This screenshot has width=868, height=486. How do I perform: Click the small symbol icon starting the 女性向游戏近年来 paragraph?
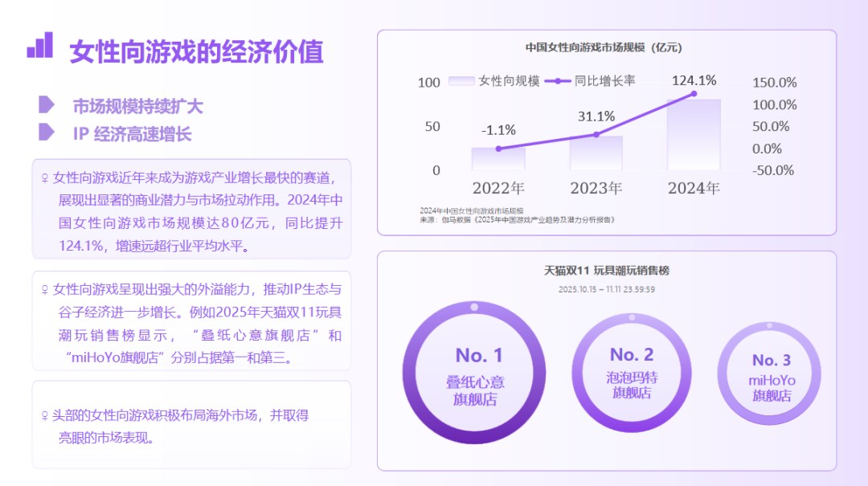click(44, 178)
